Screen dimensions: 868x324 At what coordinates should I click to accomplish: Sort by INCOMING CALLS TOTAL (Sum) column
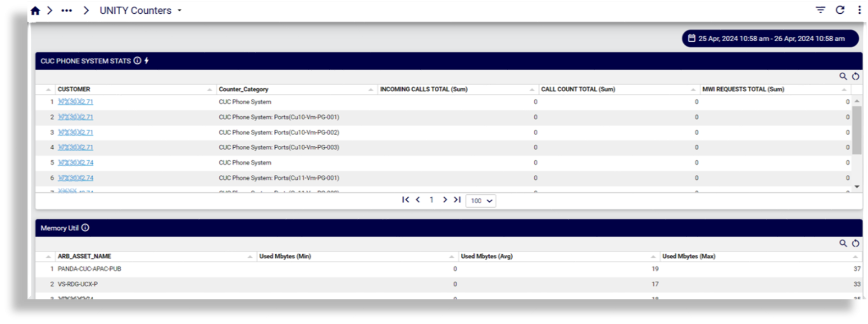coord(424,89)
